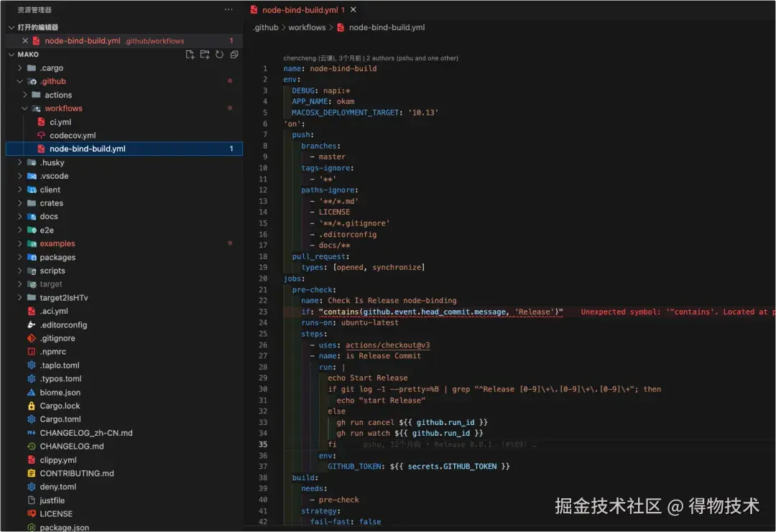Expand the e2e folder

coord(20,230)
